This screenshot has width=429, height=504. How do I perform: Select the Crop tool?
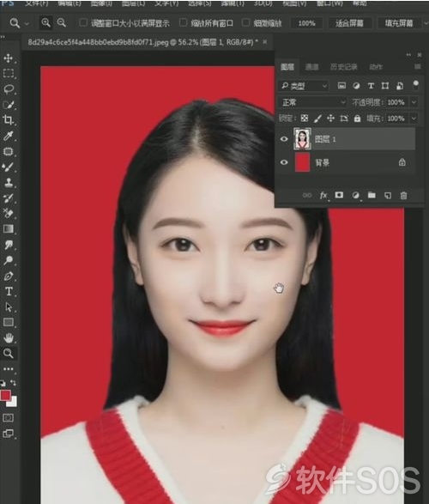(x=9, y=120)
